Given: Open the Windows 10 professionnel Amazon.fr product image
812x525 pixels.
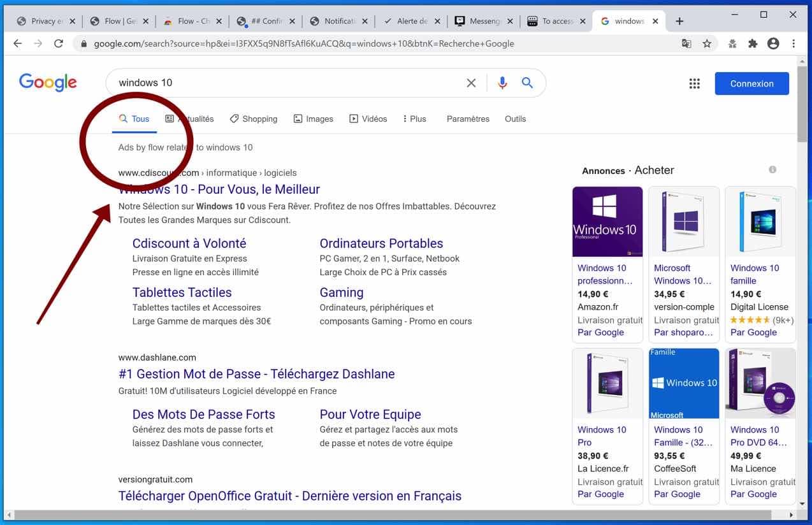Looking at the screenshot, I should tap(607, 221).
